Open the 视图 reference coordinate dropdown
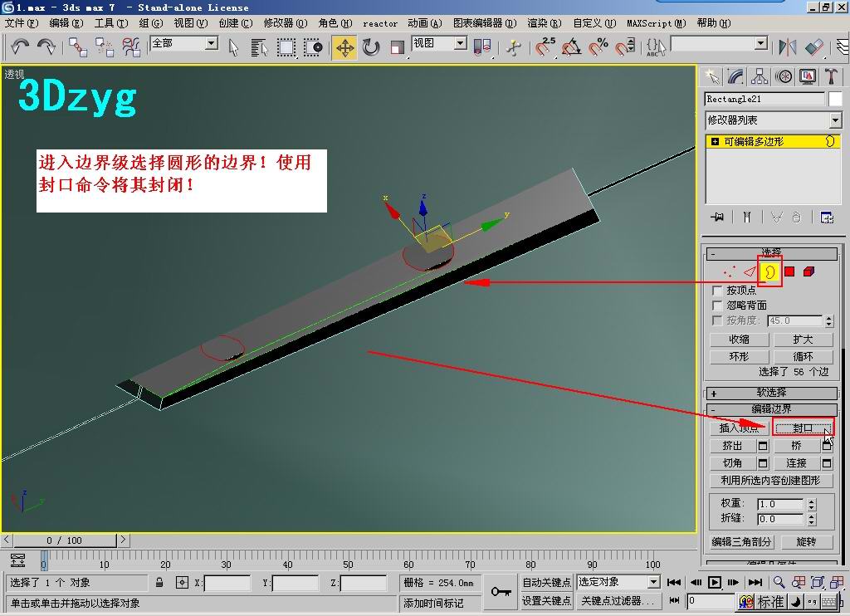Image resolution: width=850 pixels, height=616 pixels. pyautogui.click(x=460, y=43)
